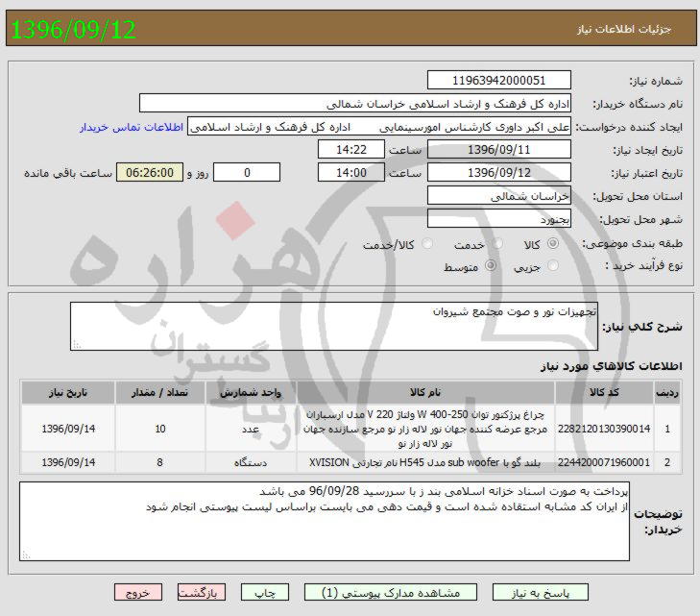Click the green 1396/09/12 header date
Image resolution: width=700 pixels, height=616 pixels.
tap(73, 30)
